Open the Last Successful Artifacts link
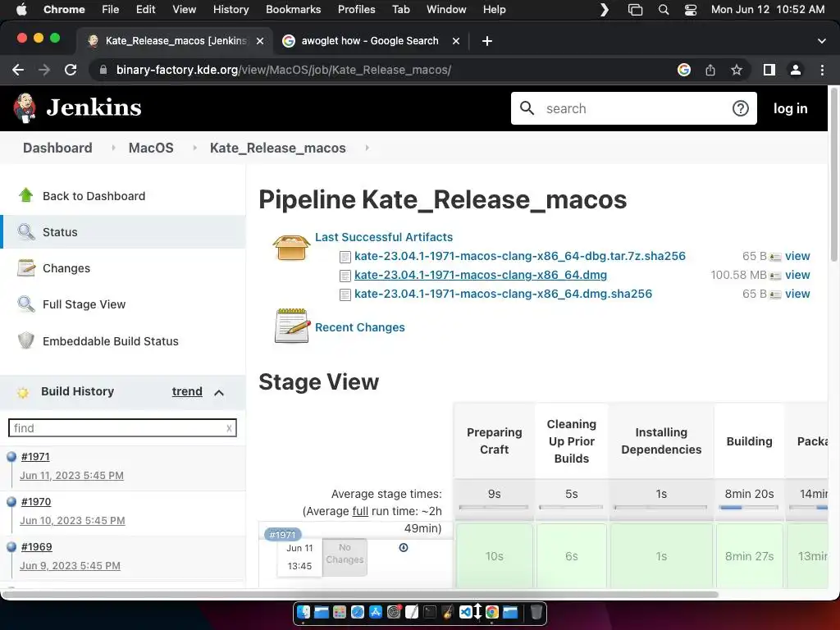840x630 pixels. [384, 237]
